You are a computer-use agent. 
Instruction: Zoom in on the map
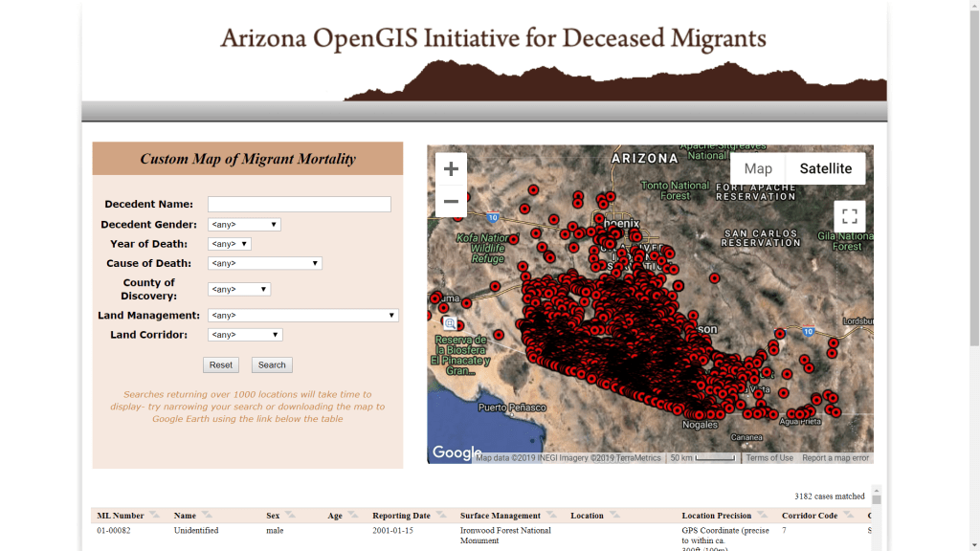tap(451, 169)
